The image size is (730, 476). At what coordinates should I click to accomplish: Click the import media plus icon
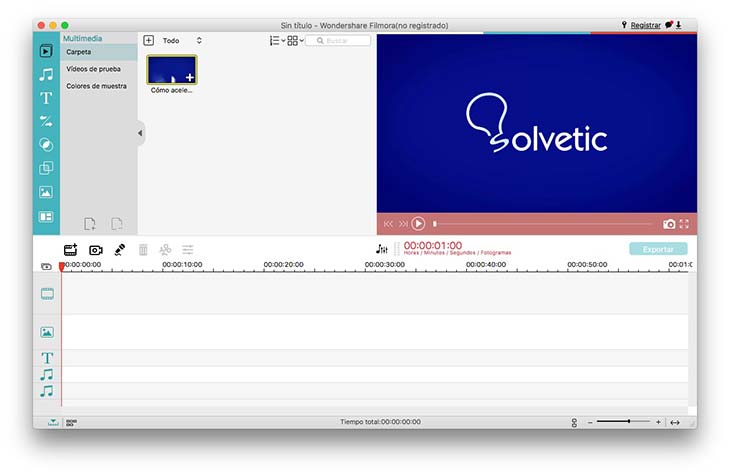pos(149,41)
